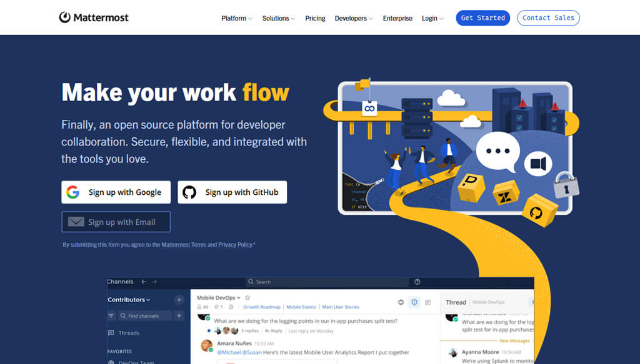This screenshot has width=640, height=364.
Task: Click the Mattermost logo icon
Action: click(64, 17)
